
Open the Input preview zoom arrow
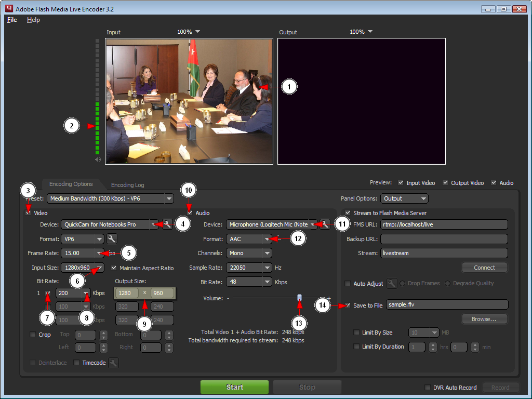tap(197, 32)
